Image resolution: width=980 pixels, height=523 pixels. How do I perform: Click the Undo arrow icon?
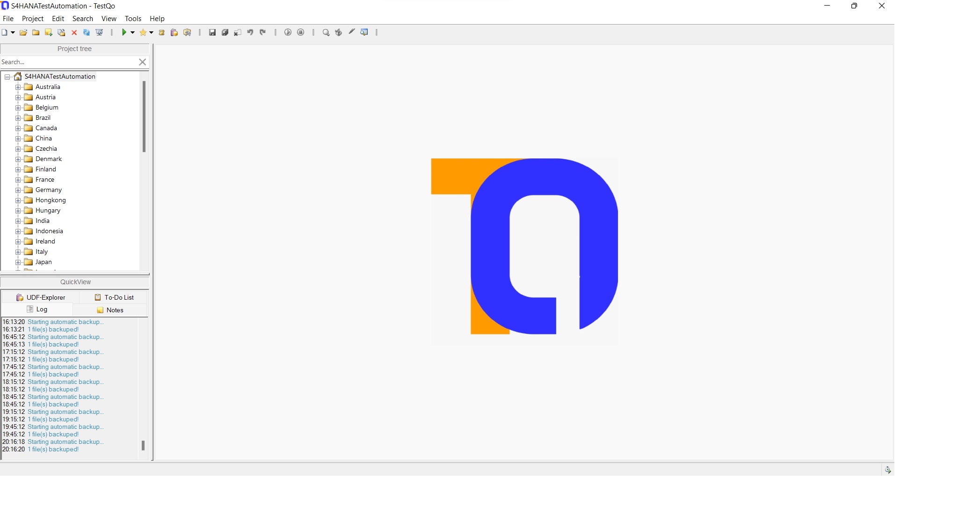(250, 32)
